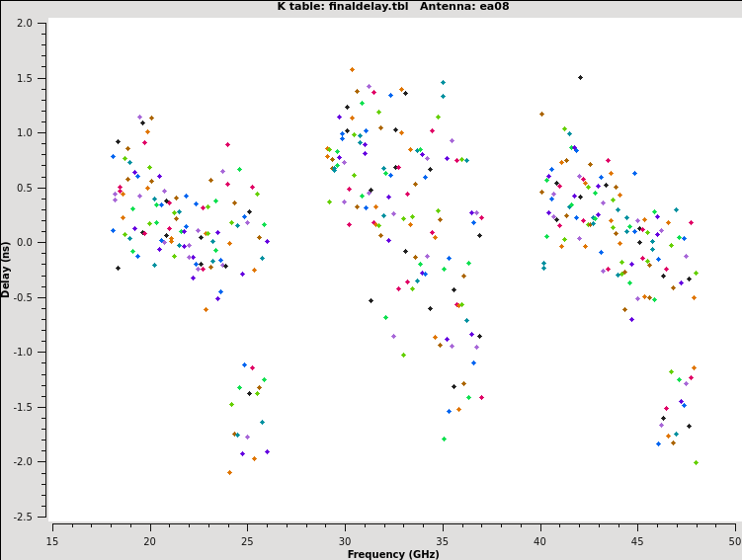Viewport: 742px width, 560px height.
Task: Click the x-axis tick label '30'
Action: pos(345,540)
